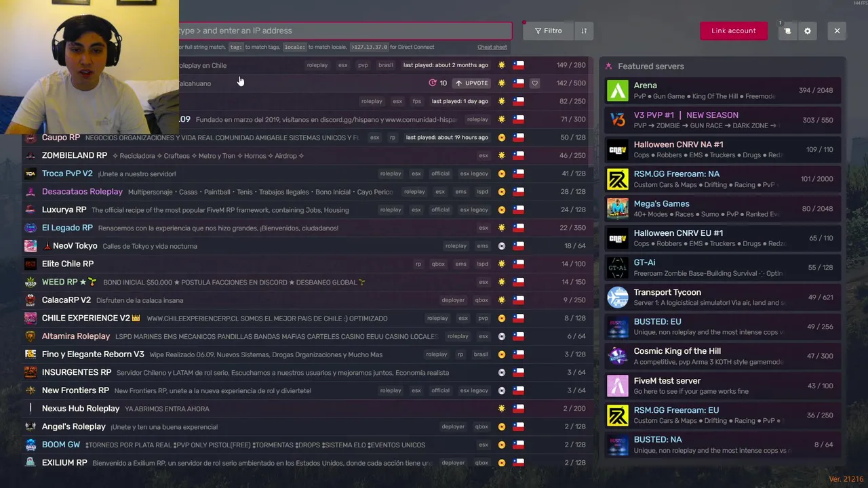This screenshot has height=488, width=868.
Task: Open GT-Ai server icon
Action: (x=617, y=267)
